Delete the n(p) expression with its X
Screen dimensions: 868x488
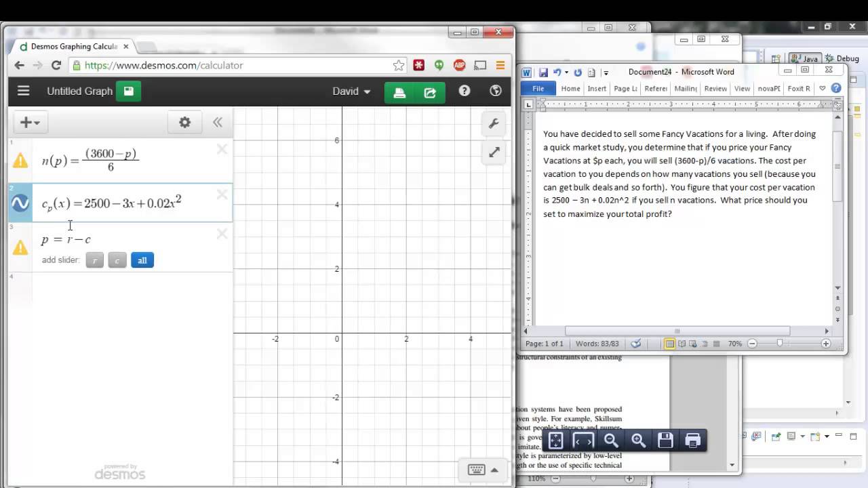coord(222,149)
